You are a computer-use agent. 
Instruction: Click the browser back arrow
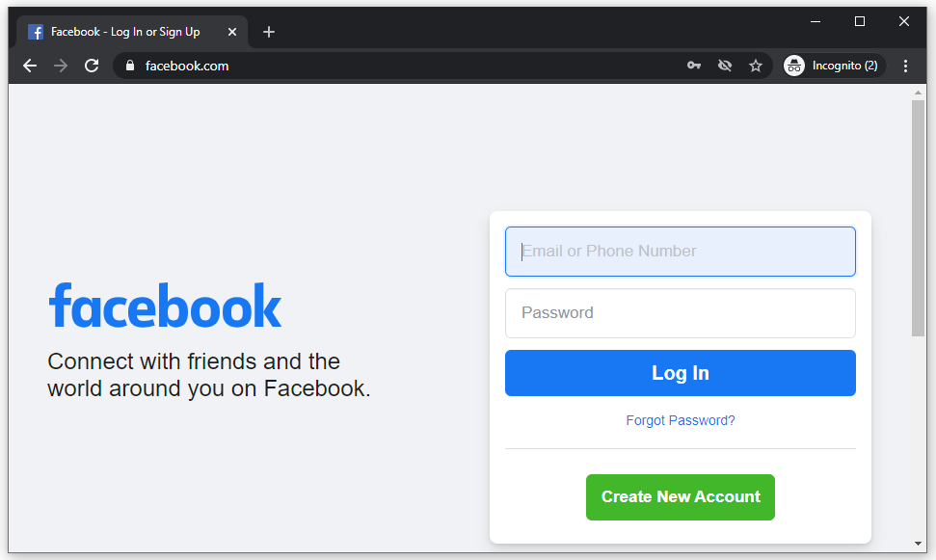tap(30, 66)
